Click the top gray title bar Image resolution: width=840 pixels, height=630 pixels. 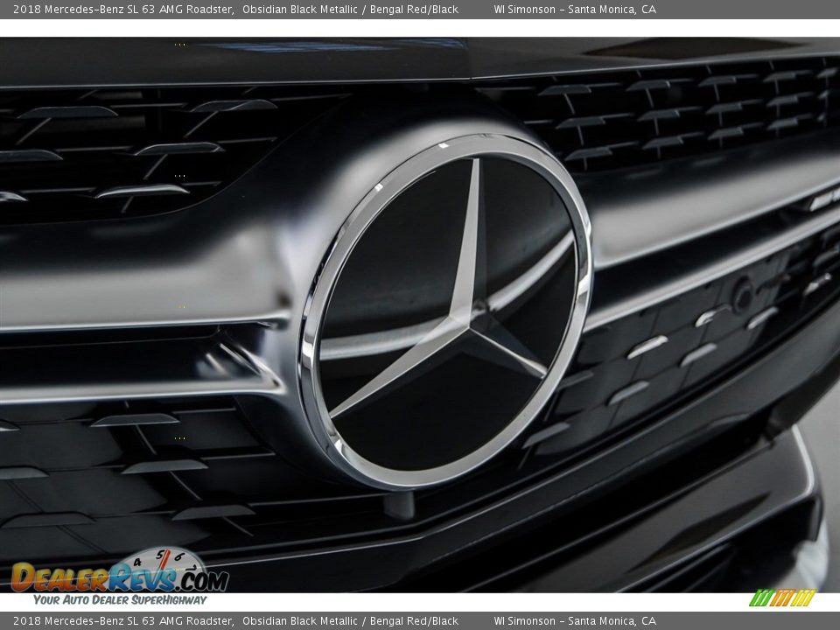(x=420, y=10)
